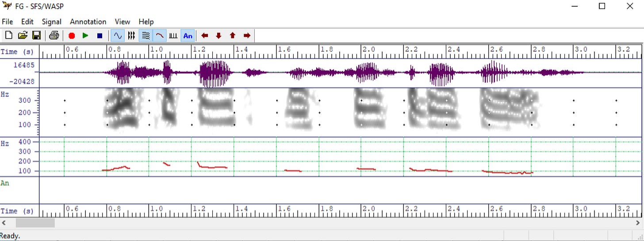Screen dimensions: 644x241
Task: Open the View menu
Action: 123,22
